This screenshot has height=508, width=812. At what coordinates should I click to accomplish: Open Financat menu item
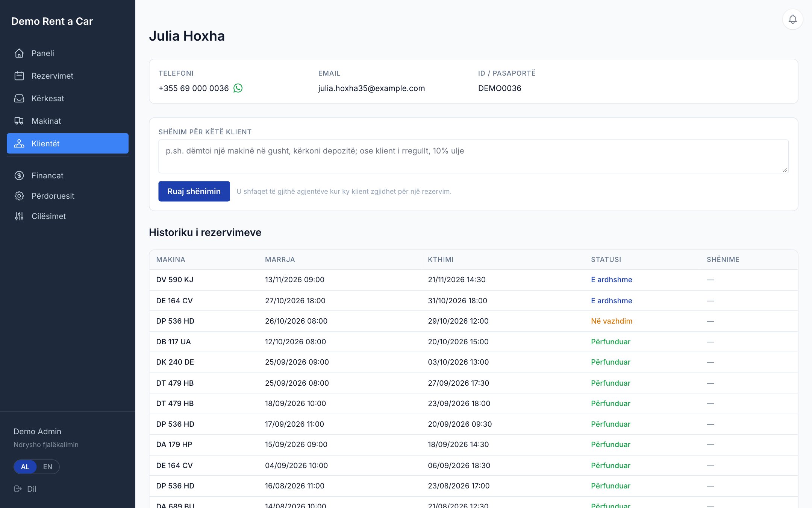(x=68, y=175)
